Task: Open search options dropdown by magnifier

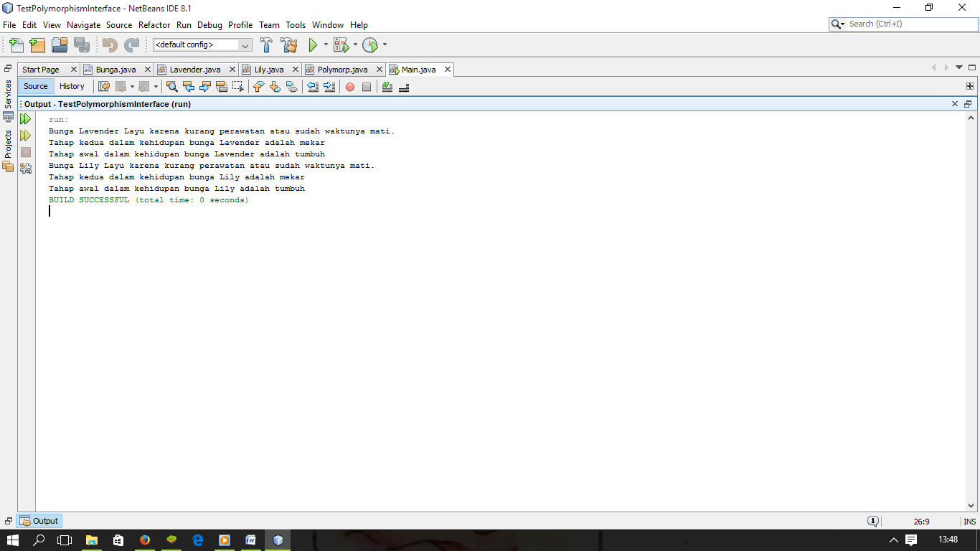Action: click(838, 24)
